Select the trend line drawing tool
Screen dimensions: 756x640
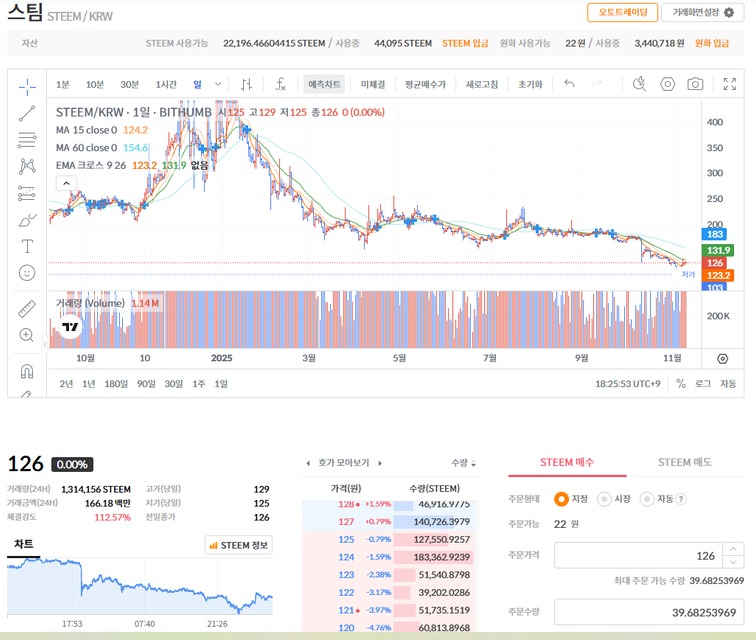coord(27,114)
